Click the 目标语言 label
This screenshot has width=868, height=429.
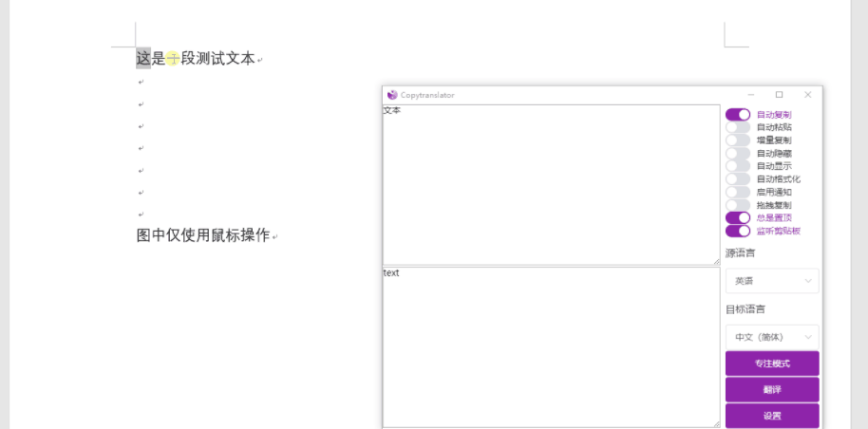(x=745, y=308)
